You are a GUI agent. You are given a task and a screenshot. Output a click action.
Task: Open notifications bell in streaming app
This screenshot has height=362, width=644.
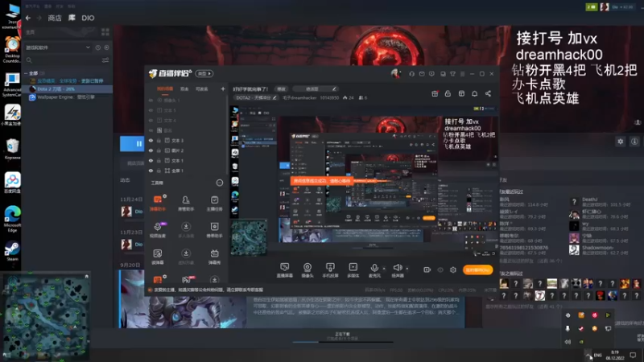click(x=474, y=93)
